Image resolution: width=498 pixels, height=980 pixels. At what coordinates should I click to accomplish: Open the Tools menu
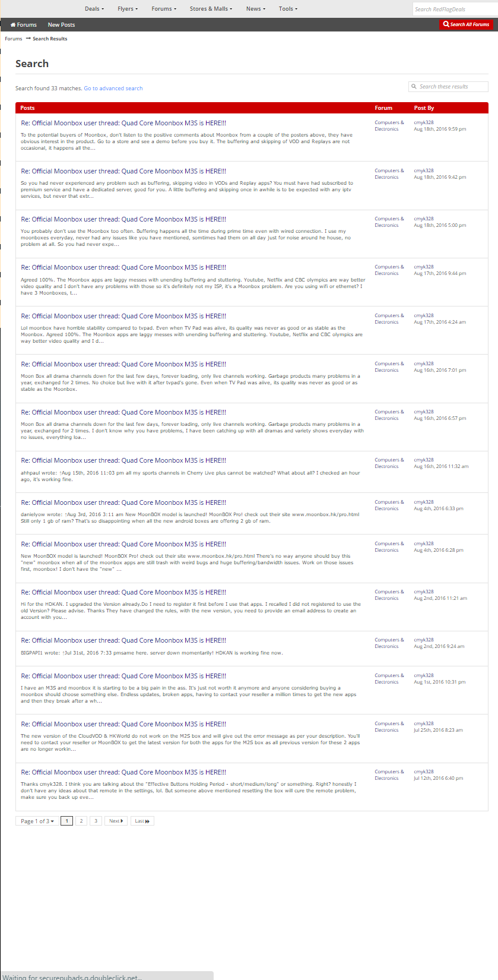pyautogui.click(x=288, y=9)
